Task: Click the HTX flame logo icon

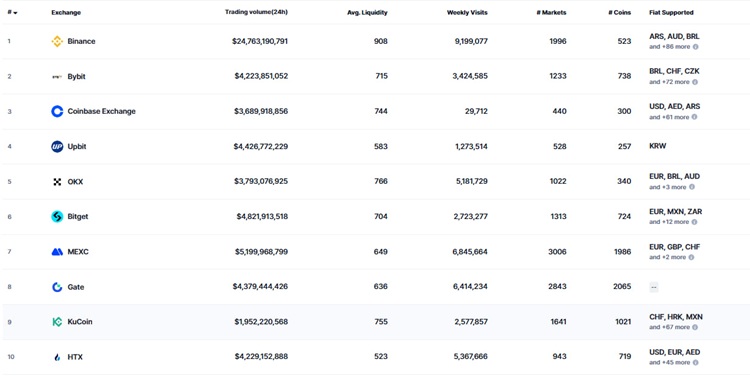Action: click(x=57, y=357)
